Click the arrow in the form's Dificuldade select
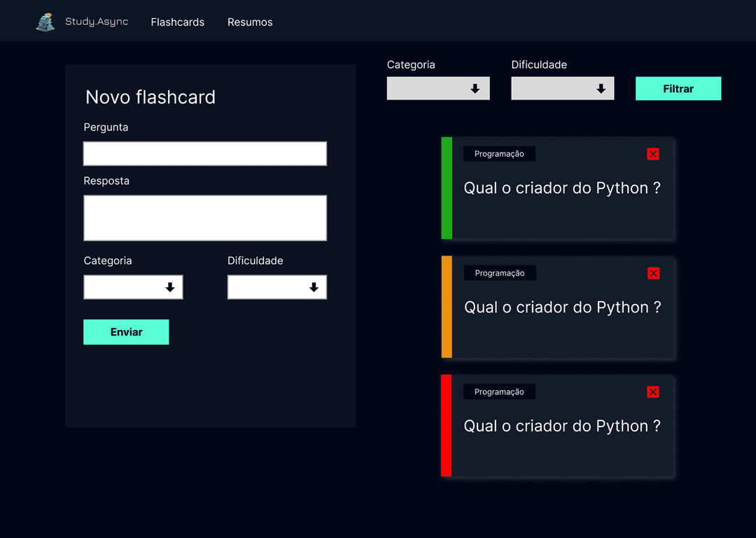The height and width of the screenshot is (538, 756). tap(314, 287)
